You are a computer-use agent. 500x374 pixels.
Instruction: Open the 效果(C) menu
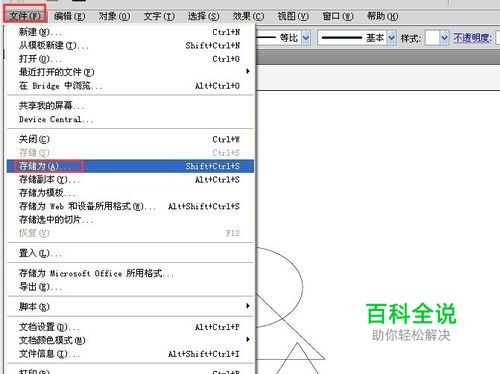click(248, 16)
